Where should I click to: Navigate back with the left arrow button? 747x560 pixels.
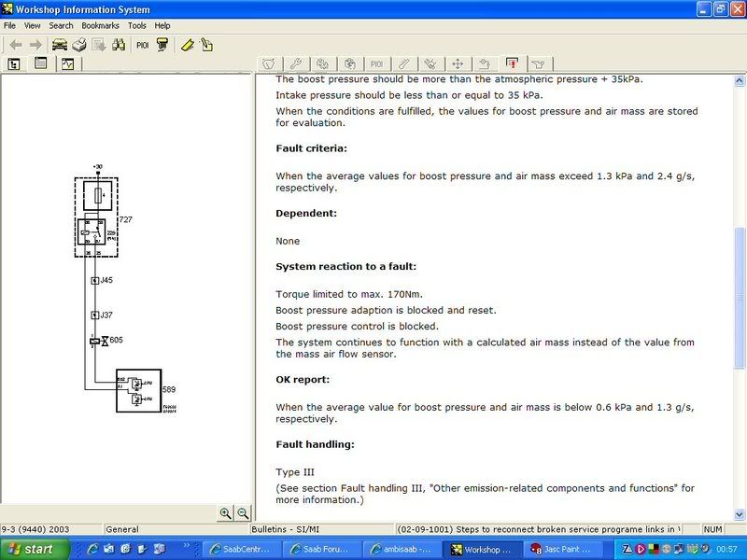(17, 45)
